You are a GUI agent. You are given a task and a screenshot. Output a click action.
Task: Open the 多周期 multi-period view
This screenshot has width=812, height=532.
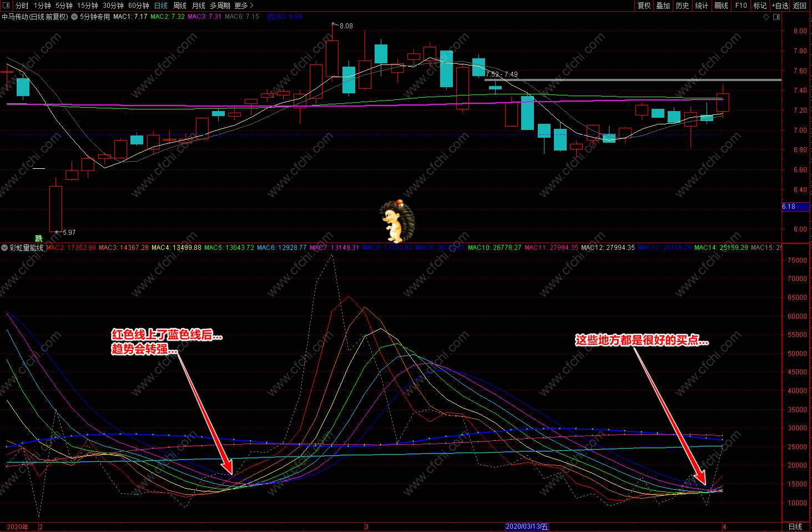click(220, 6)
